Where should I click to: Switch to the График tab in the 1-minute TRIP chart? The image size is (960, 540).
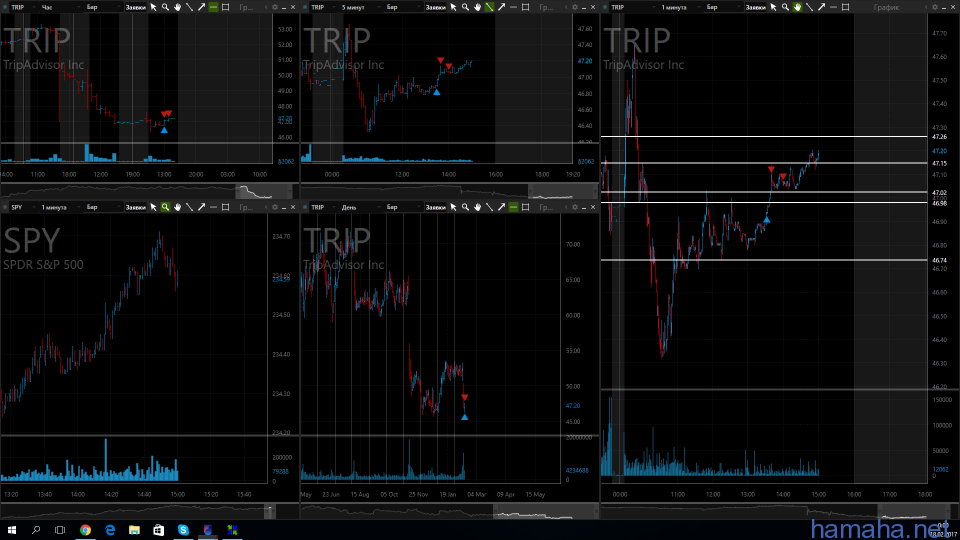886,7
